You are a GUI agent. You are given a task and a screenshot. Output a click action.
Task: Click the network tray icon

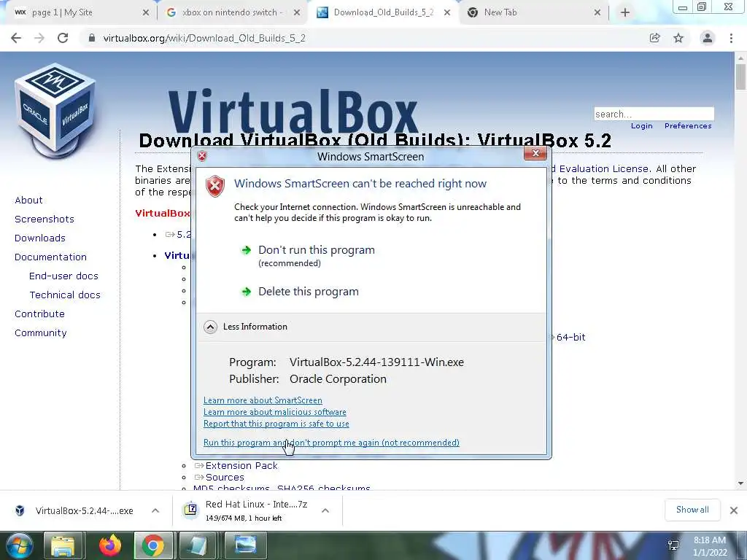(673, 545)
